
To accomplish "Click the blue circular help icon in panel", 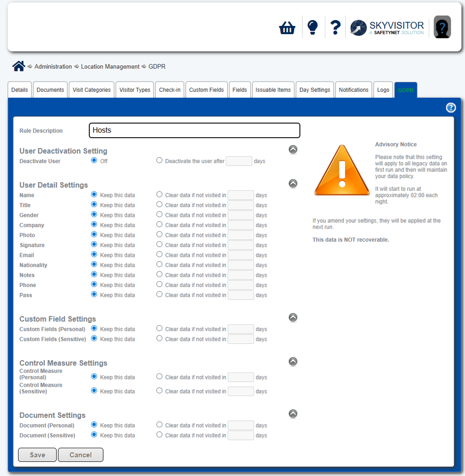I will [x=451, y=108].
